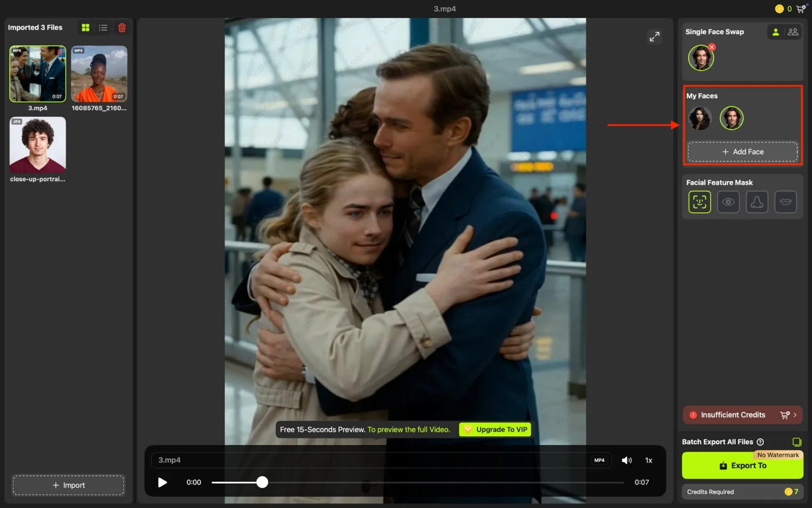Toggle the nose feature mask
Viewport: 812px width, 508px height.
tap(757, 202)
